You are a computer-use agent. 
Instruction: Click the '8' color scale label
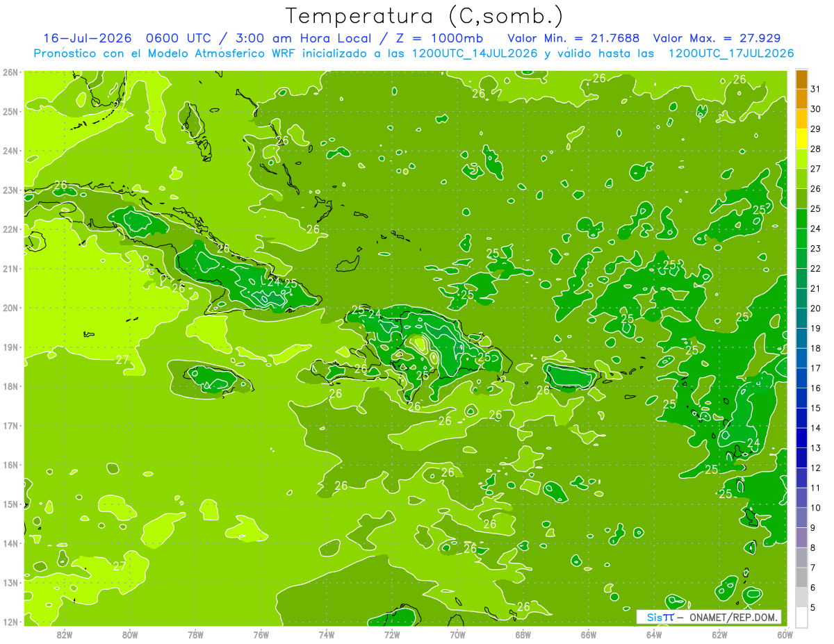(x=813, y=547)
